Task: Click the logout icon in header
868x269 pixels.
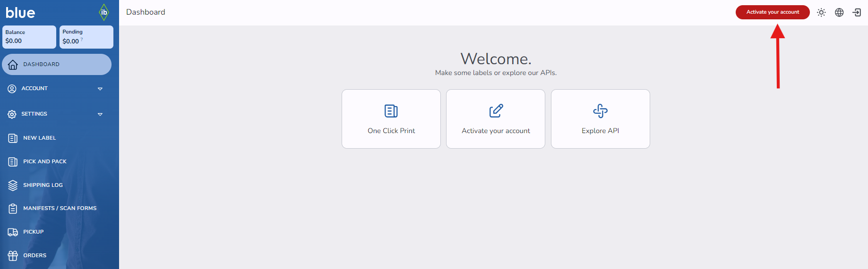Action: tap(857, 13)
